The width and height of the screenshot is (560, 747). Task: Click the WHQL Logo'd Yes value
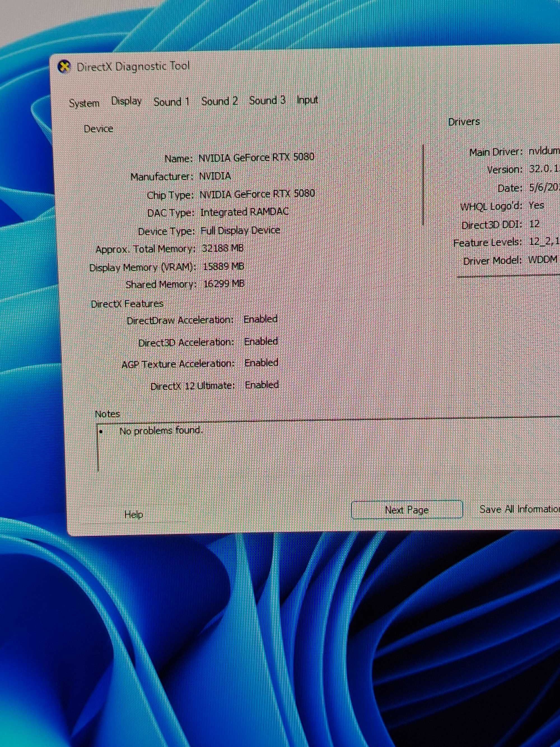pyautogui.click(x=536, y=205)
